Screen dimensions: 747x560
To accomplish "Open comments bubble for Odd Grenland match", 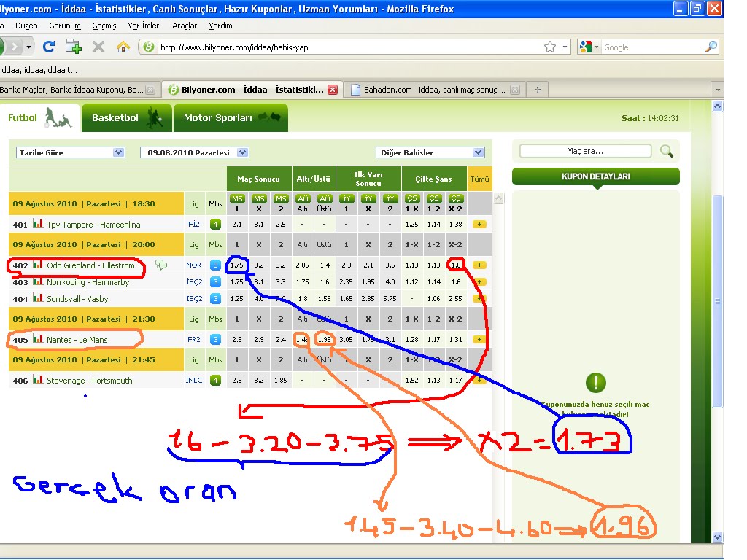I will (x=161, y=265).
